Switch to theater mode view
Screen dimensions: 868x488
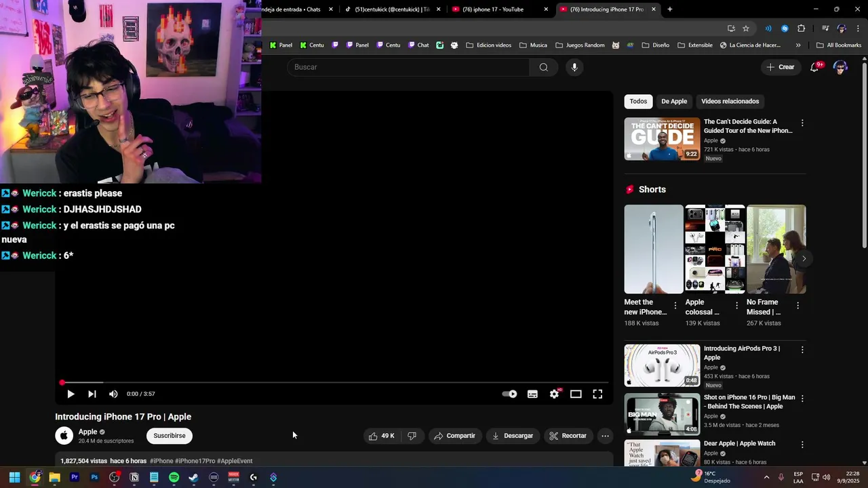point(576,394)
